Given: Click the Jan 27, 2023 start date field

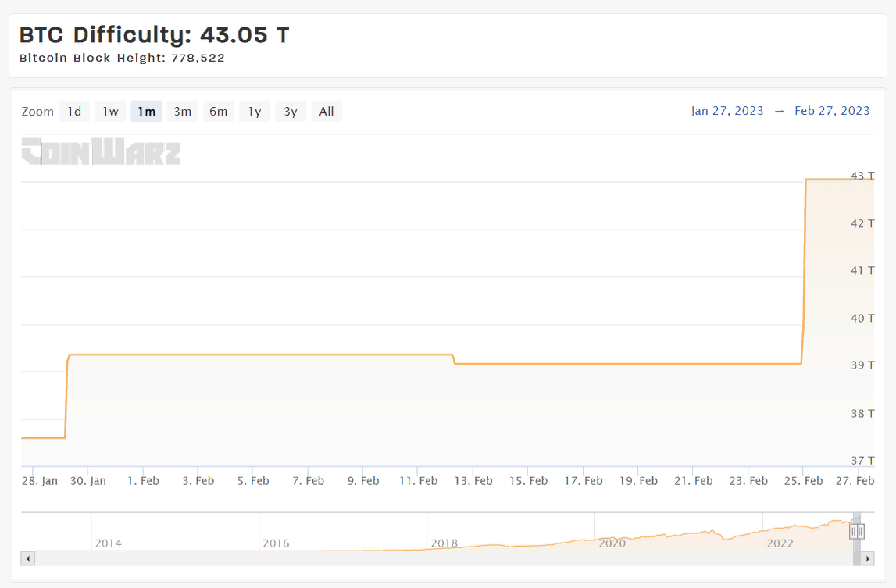Looking at the screenshot, I should 726,111.
